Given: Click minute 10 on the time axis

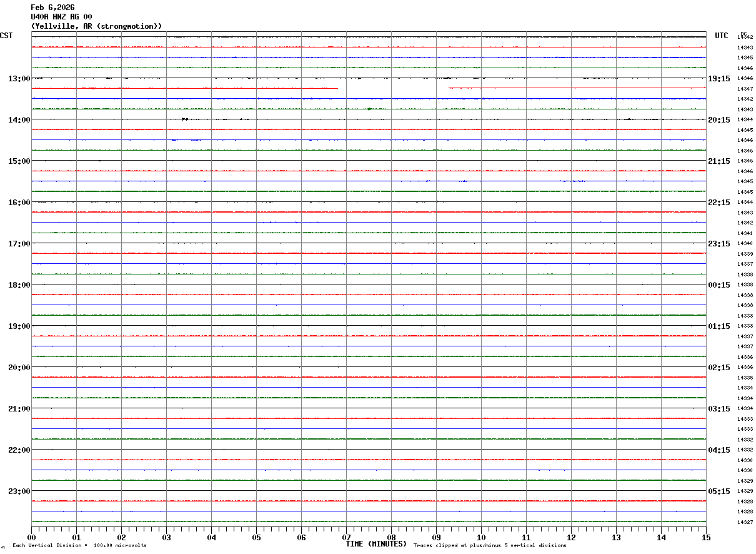Looking at the screenshot, I should pyautogui.click(x=482, y=537).
